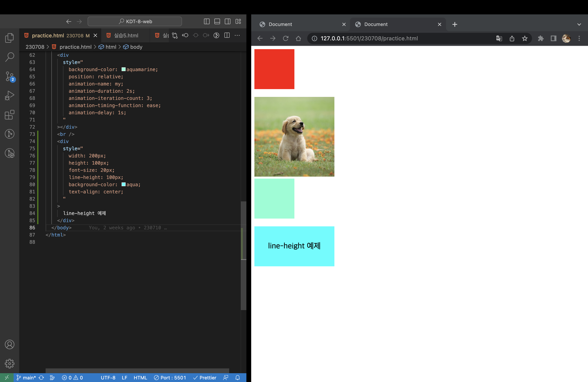Click the editor vertical scrollbar thumb
The width and height of the screenshot is (588, 382).
pos(244,255)
